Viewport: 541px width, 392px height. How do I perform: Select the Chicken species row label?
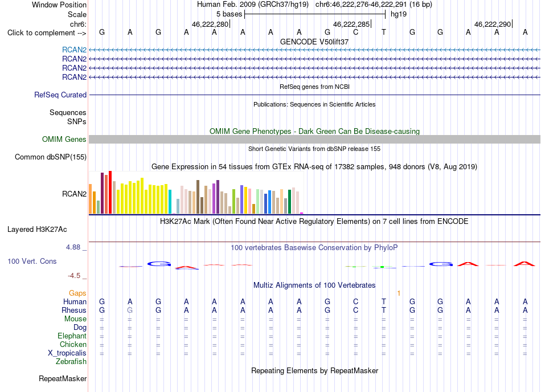tap(73, 344)
